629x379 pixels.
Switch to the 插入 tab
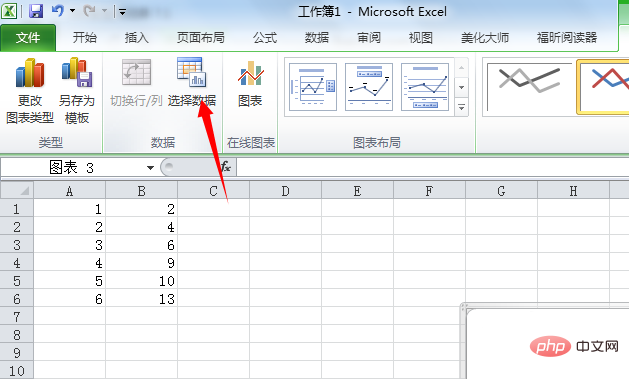coord(136,38)
